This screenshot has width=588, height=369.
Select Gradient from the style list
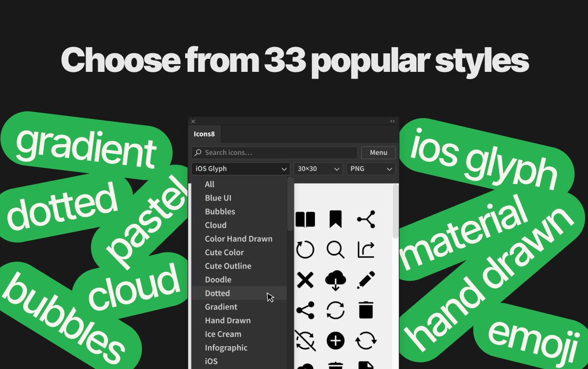221,306
